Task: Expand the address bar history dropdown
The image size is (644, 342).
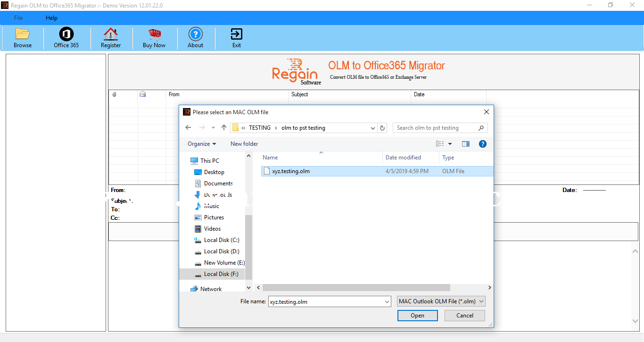Action: (372, 128)
